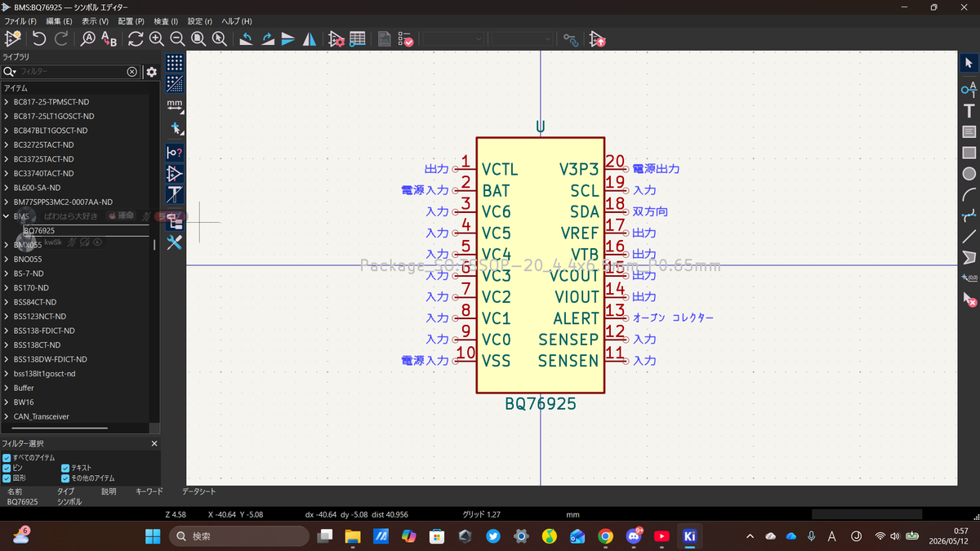The width and height of the screenshot is (980, 551).
Task: Select the delete tool
Action: (x=969, y=300)
